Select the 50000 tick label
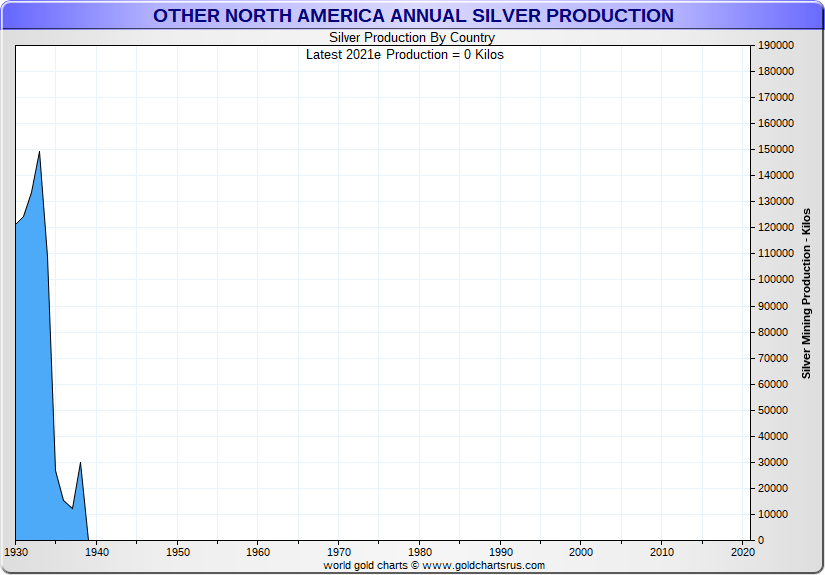 pos(772,410)
